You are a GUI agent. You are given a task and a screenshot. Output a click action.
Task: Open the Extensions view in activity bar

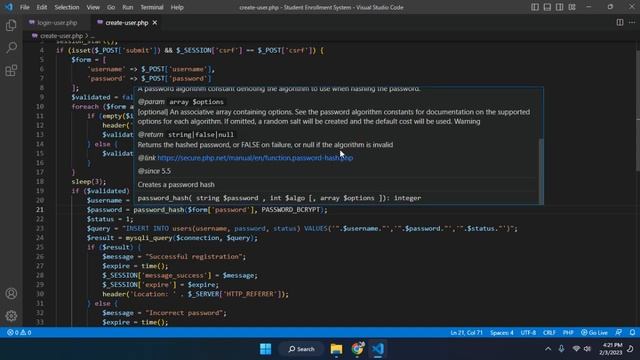point(11,70)
